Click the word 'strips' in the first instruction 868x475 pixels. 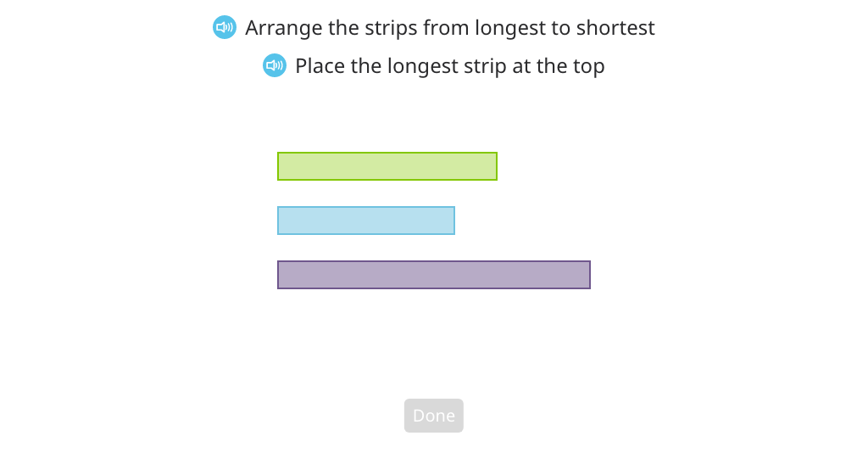point(391,29)
